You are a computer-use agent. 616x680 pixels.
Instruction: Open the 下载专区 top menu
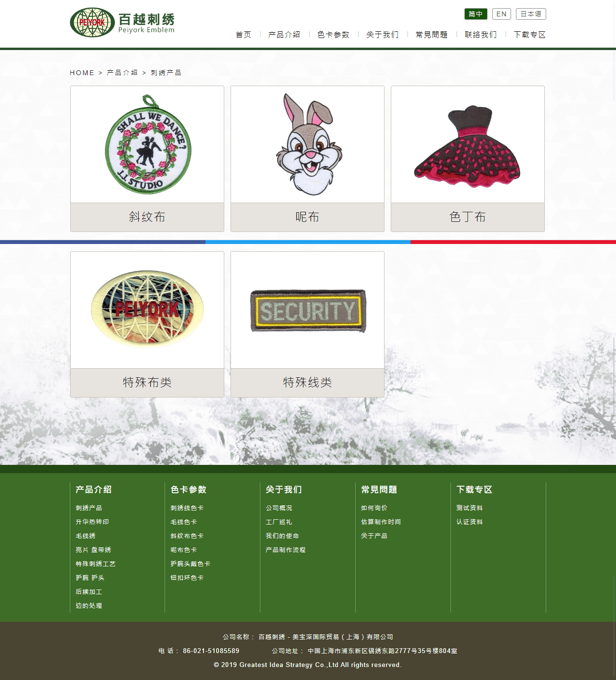[x=530, y=35]
